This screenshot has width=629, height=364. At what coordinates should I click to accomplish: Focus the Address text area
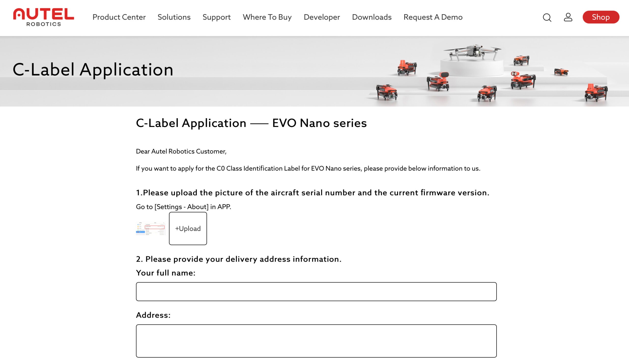point(316,341)
